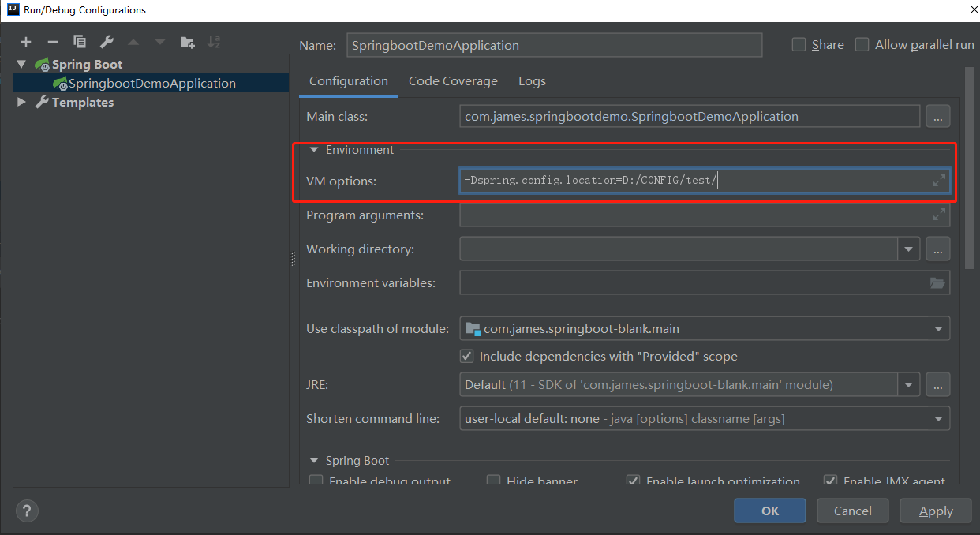Collapse the Spring Boot settings section
The image size is (980, 535).
pyautogui.click(x=315, y=460)
